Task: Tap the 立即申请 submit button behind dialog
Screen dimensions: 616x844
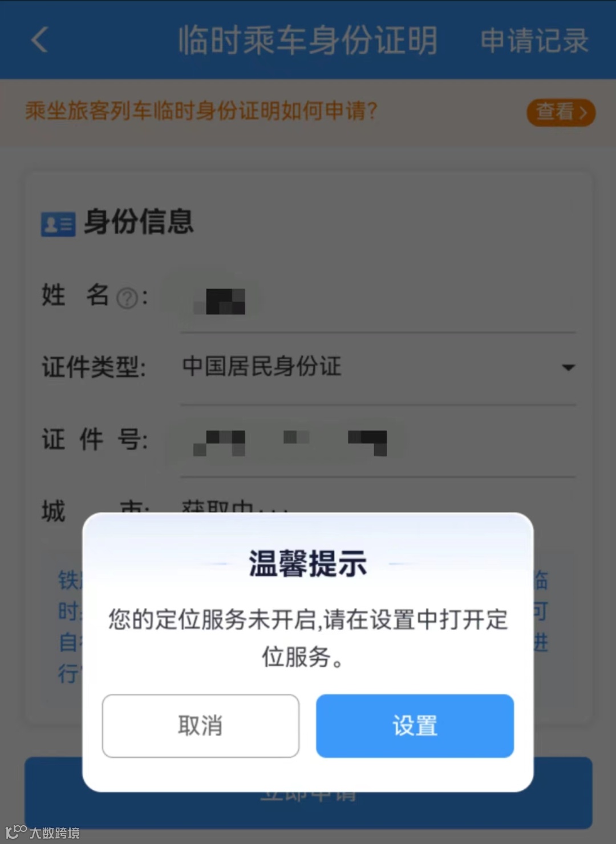Action: tap(308, 810)
